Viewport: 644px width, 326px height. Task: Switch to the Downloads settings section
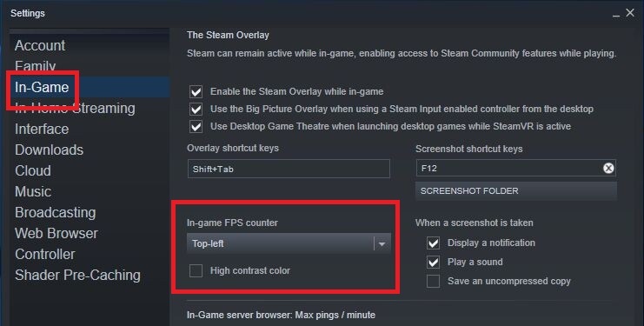pos(49,150)
